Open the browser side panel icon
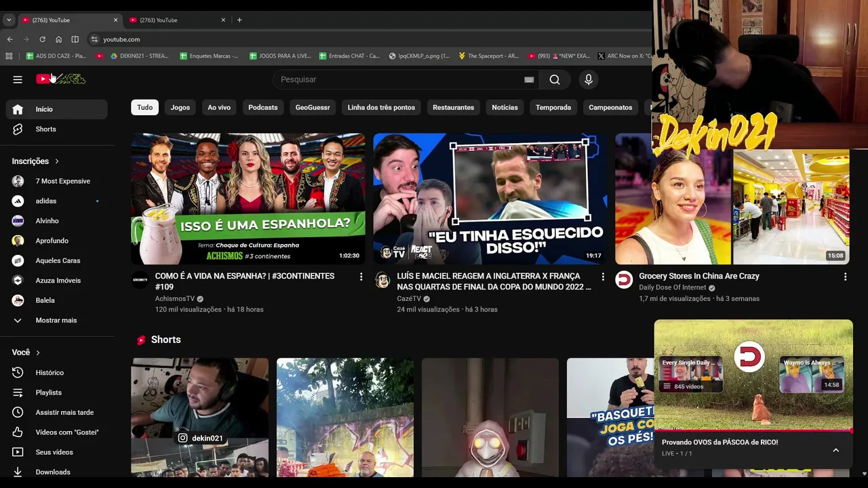Screen dimensions: 868x488 pos(75,39)
